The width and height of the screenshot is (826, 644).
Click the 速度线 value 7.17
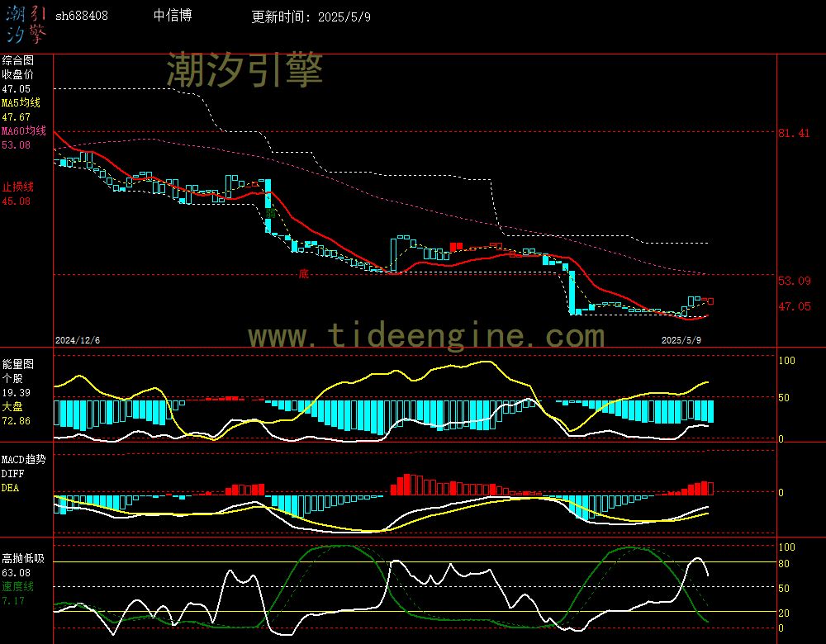pos(13,601)
